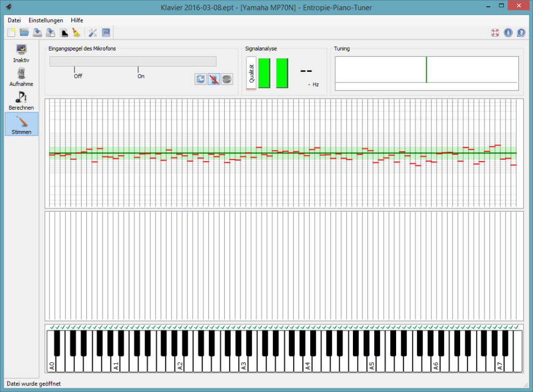The width and height of the screenshot is (533, 392).
Task: Click the lifebuoy help icon
Action: [x=495, y=33]
